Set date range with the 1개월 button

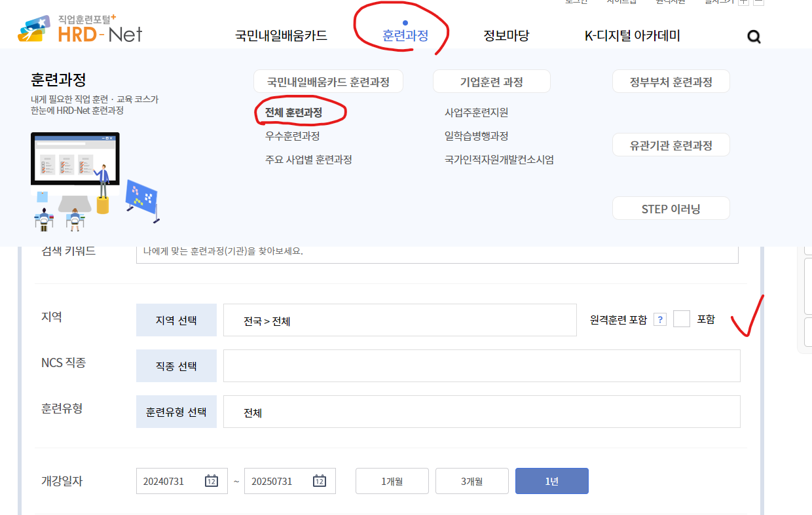tap(392, 480)
